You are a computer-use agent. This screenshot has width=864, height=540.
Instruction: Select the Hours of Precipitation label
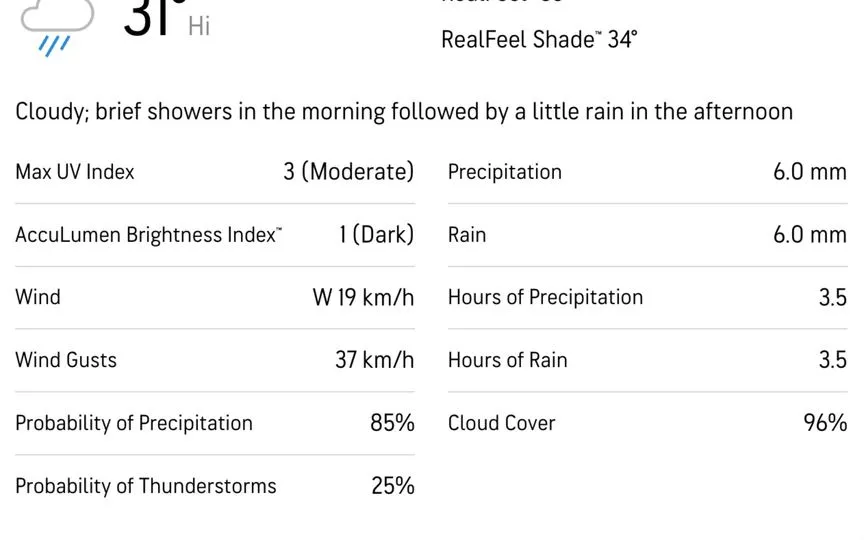[x=546, y=298]
